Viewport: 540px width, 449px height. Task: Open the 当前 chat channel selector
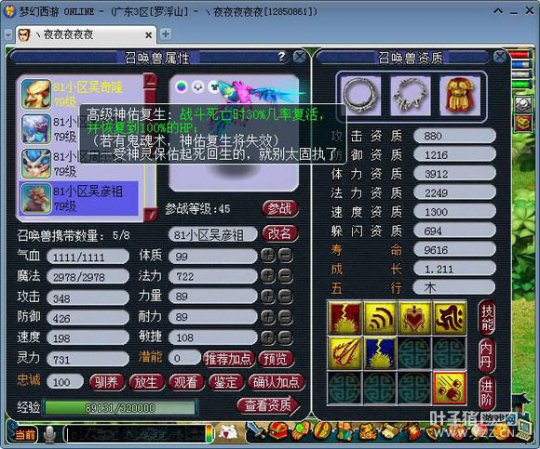25,435
